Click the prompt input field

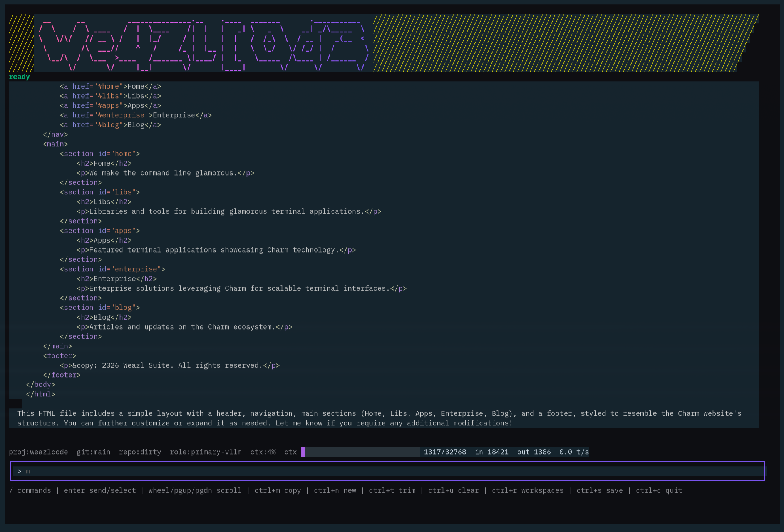387,471
